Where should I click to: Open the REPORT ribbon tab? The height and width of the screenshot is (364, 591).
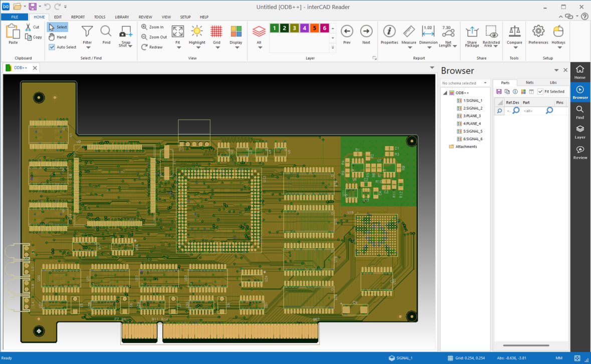point(78,17)
